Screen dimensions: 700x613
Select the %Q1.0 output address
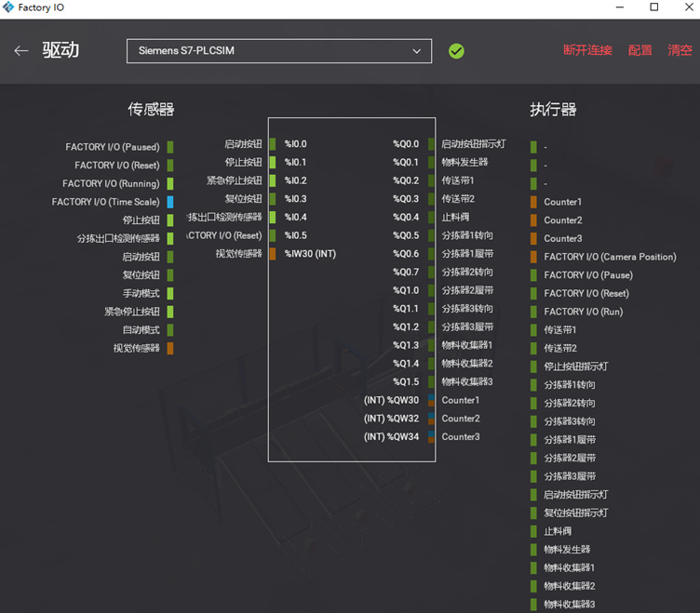[x=406, y=290]
